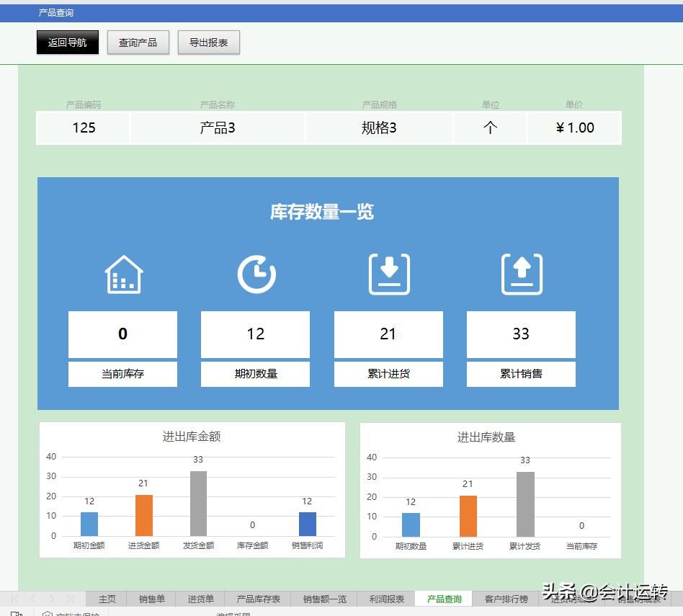
Task: Select the 产品查询 sheet tab
Action: [x=444, y=599]
